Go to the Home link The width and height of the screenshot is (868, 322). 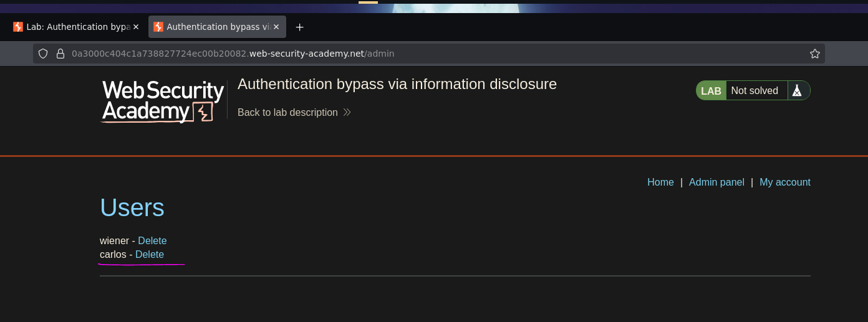(x=660, y=182)
